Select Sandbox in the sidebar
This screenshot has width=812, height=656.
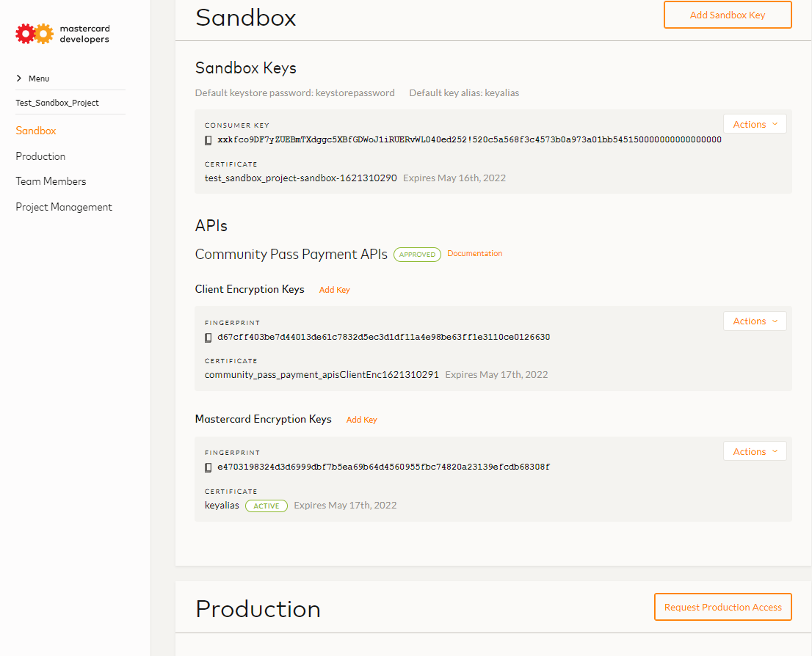(x=36, y=131)
